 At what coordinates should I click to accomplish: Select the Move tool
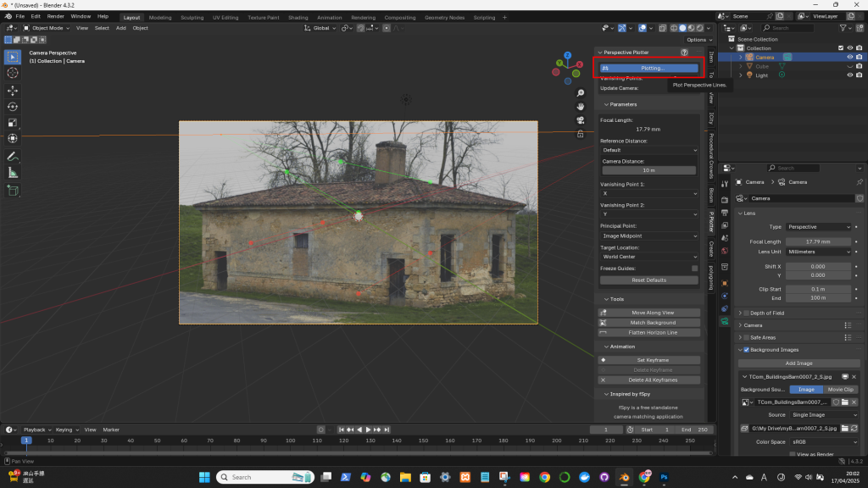pos(13,90)
